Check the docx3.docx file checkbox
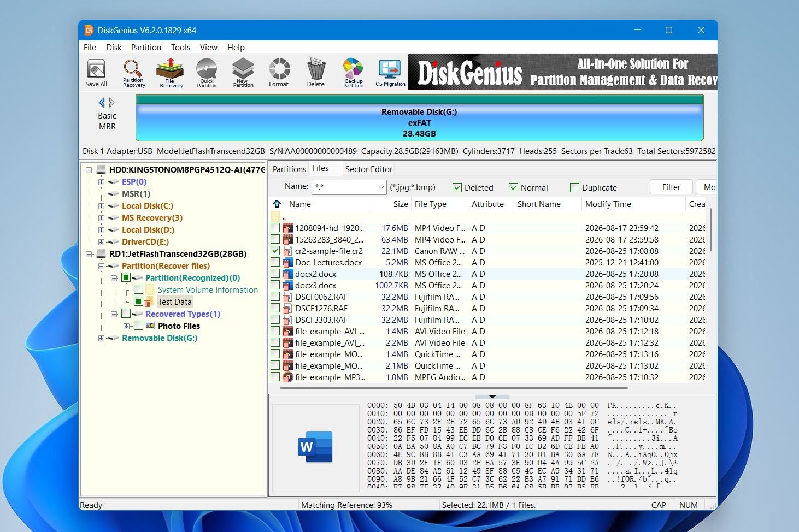Screen dimensions: 799x532 pyautogui.click(x=275, y=286)
